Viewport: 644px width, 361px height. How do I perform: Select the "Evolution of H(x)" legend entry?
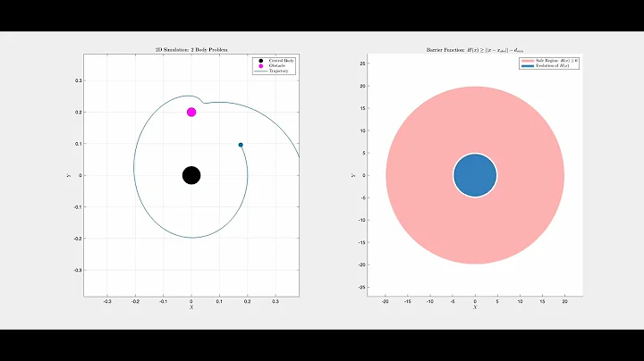553,65
